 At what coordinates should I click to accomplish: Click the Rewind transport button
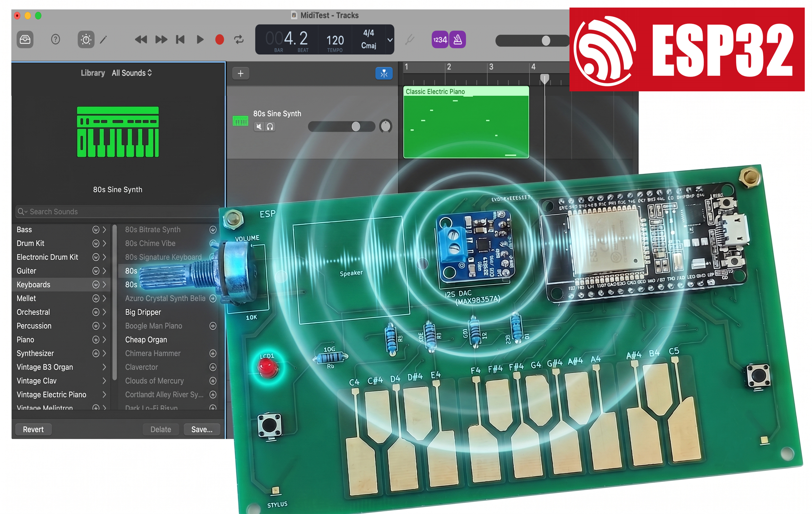click(140, 40)
